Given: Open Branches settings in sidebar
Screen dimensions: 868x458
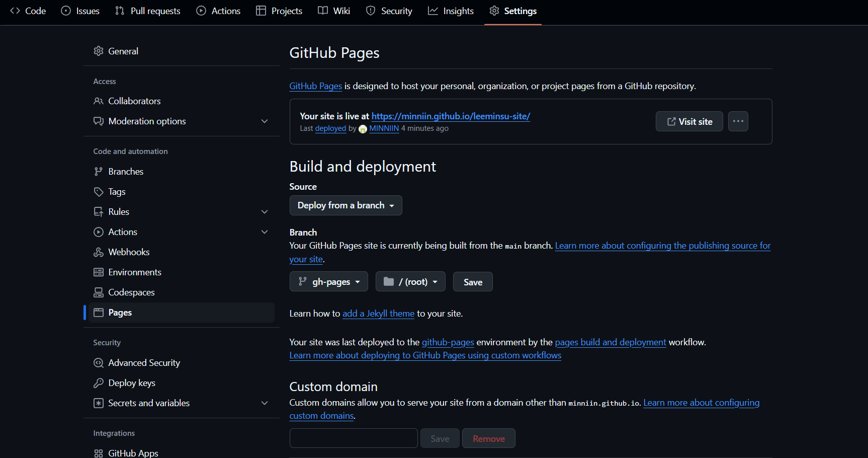Looking at the screenshot, I should point(181,172).
